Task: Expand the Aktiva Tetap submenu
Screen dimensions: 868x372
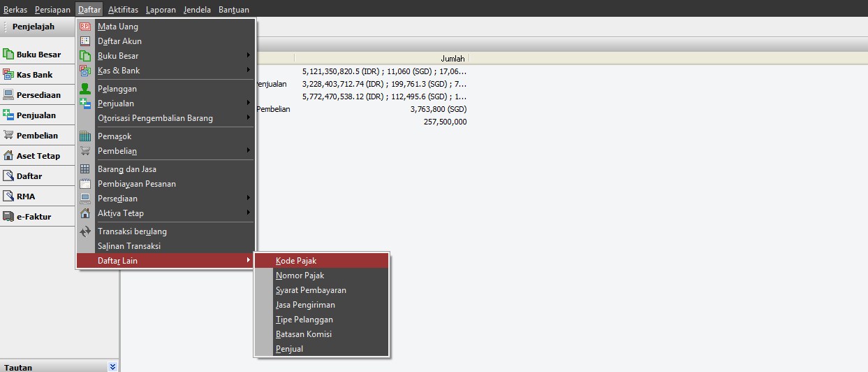Action: pos(248,213)
